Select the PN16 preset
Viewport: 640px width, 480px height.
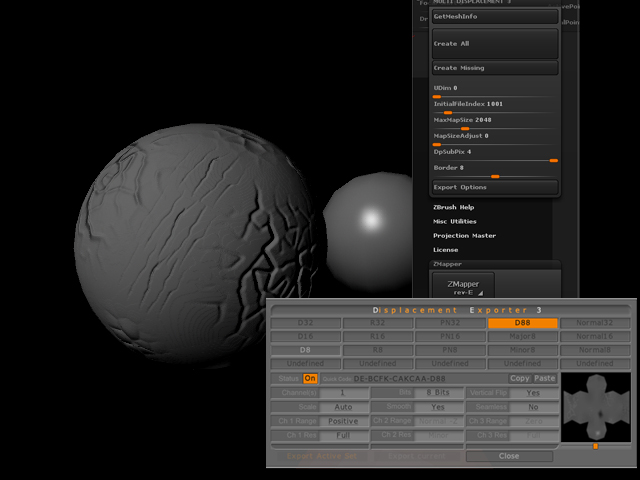450,336
